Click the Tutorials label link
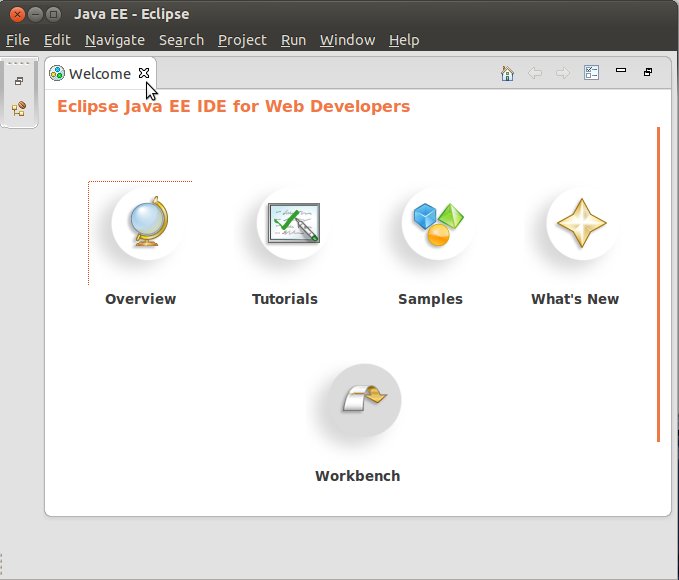Screen dimensions: 679x580 (x=285, y=299)
